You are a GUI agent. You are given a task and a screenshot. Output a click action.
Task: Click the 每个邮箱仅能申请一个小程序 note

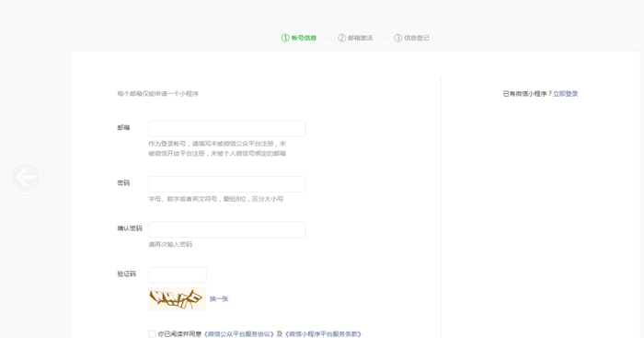tap(157, 94)
